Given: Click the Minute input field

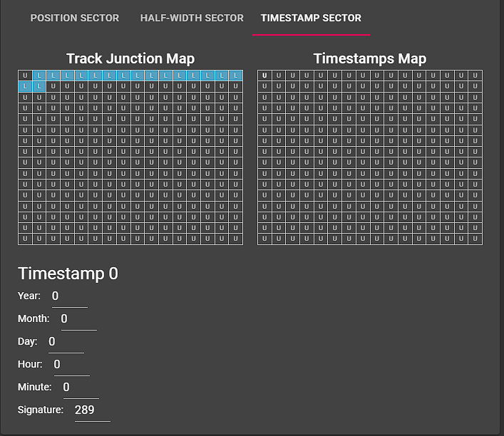Looking at the screenshot, I should pyautogui.click(x=81, y=388).
